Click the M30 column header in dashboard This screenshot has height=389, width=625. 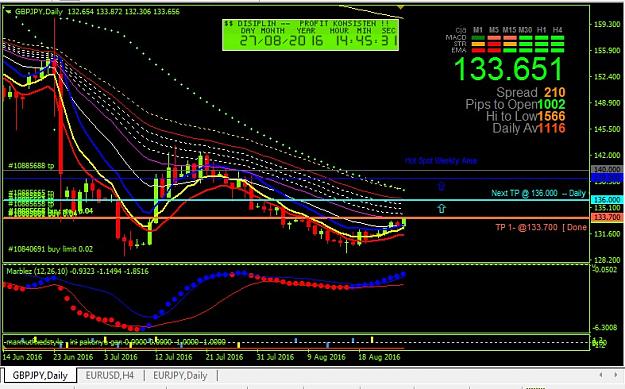(x=525, y=30)
